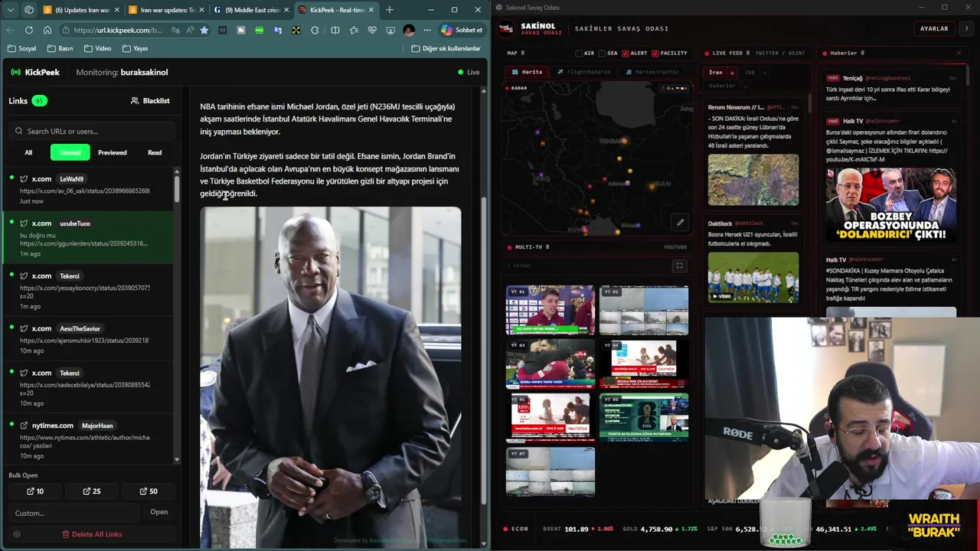Go to browser Home page icon
The height and width of the screenshot is (551, 980).
point(47,30)
